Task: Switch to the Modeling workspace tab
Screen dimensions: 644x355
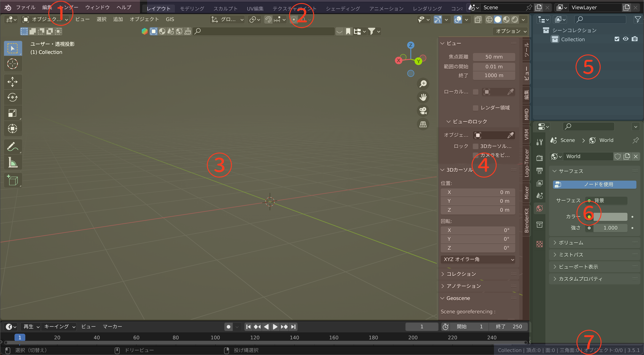Action: tap(192, 9)
